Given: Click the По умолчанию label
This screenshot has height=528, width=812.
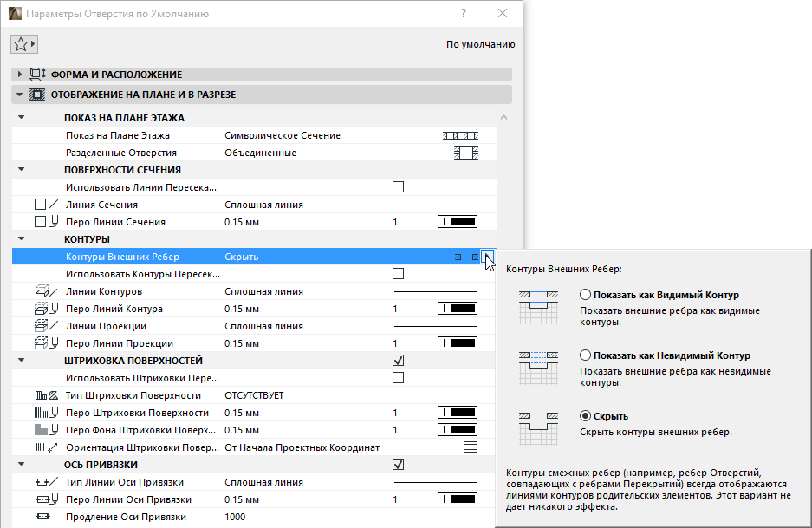Looking at the screenshot, I should click(481, 44).
